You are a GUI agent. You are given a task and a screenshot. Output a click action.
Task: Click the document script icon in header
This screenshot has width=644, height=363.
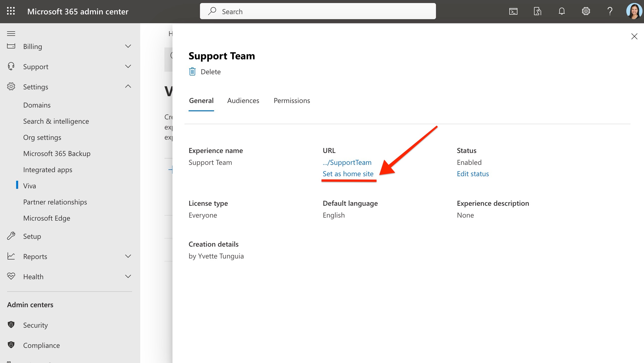pyautogui.click(x=537, y=11)
